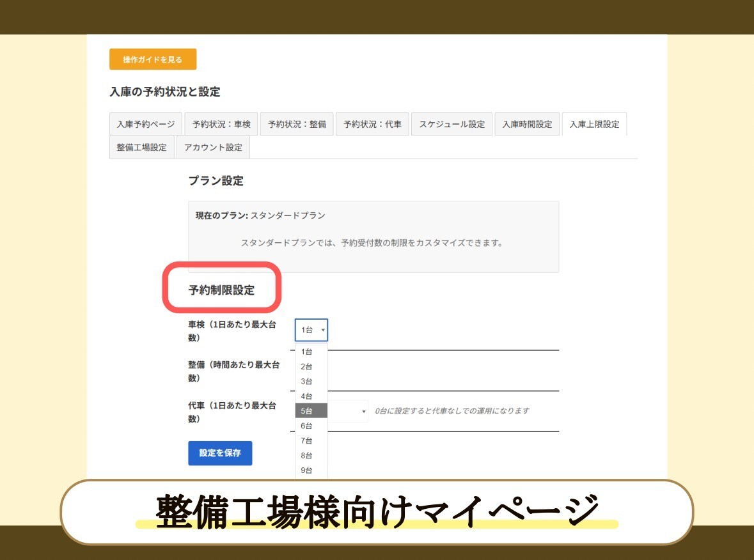
Task: Open the 代車 max units dropdown
Action: [x=348, y=411]
